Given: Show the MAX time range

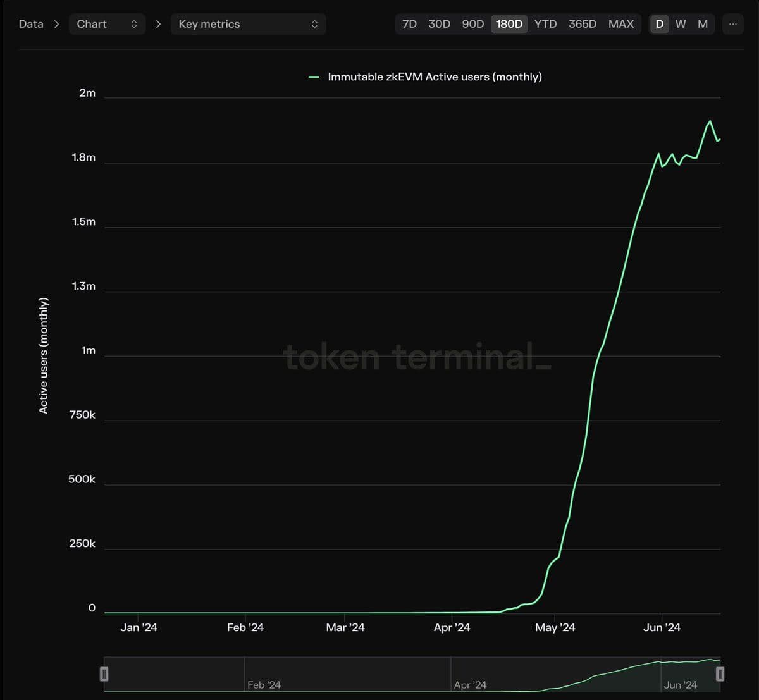Looking at the screenshot, I should point(620,24).
